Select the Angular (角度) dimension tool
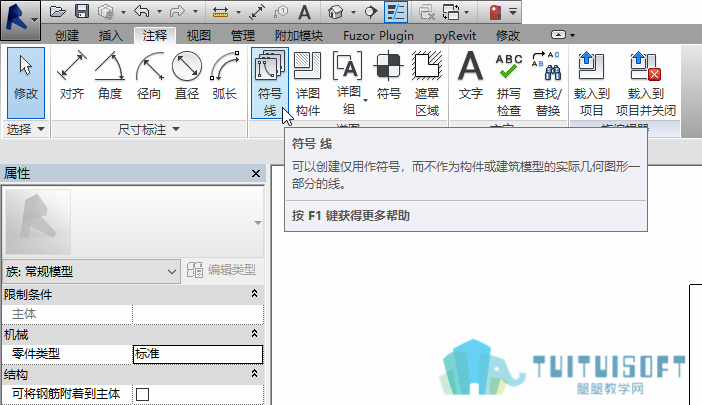 (x=110, y=75)
